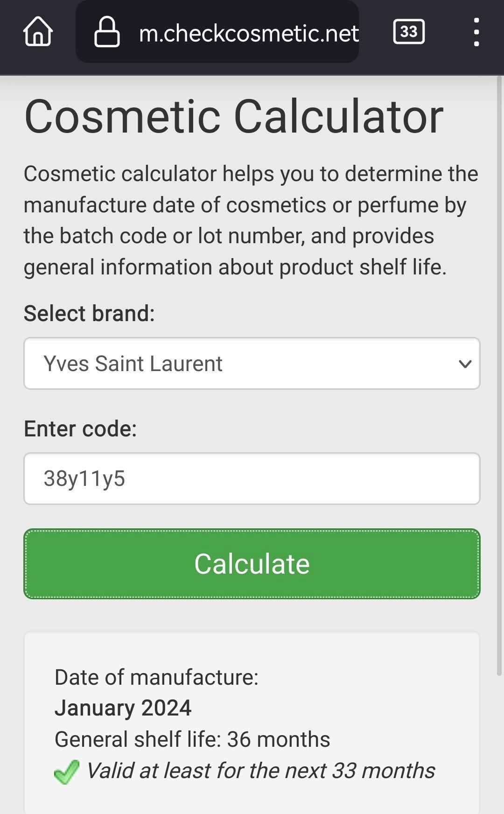Open the browser three-dot overflow menu
Image resolution: width=504 pixels, height=814 pixels.
point(476,32)
